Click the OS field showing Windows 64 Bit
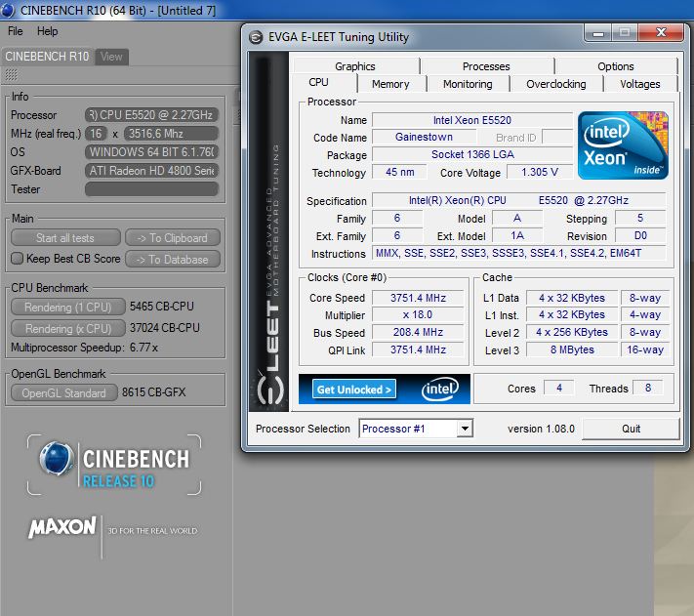Viewport: 694px width, 616px height. tap(152, 152)
